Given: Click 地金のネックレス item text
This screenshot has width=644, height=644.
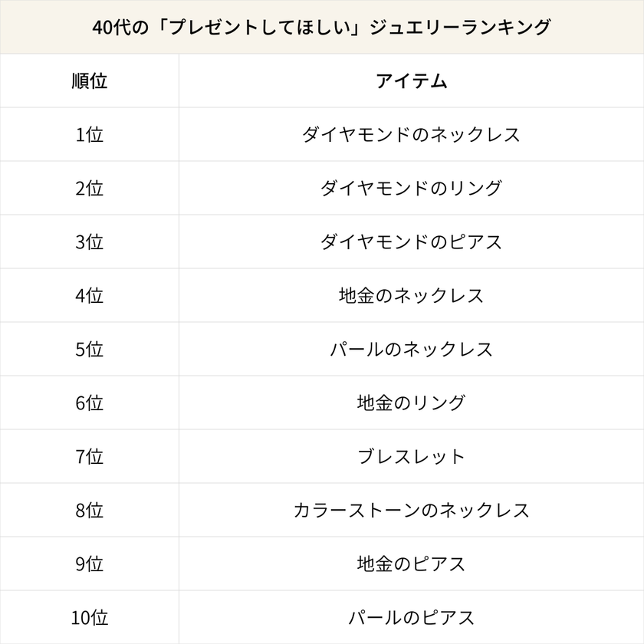Looking at the screenshot, I should [411, 295].
